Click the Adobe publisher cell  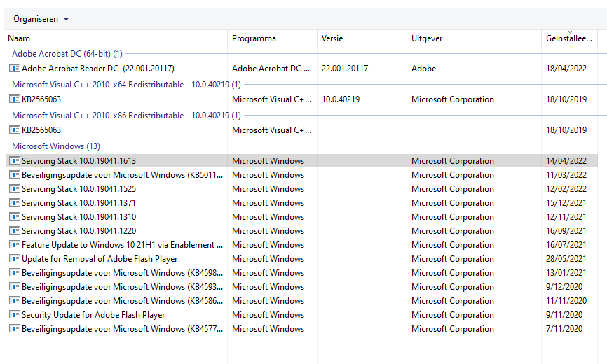423,69
